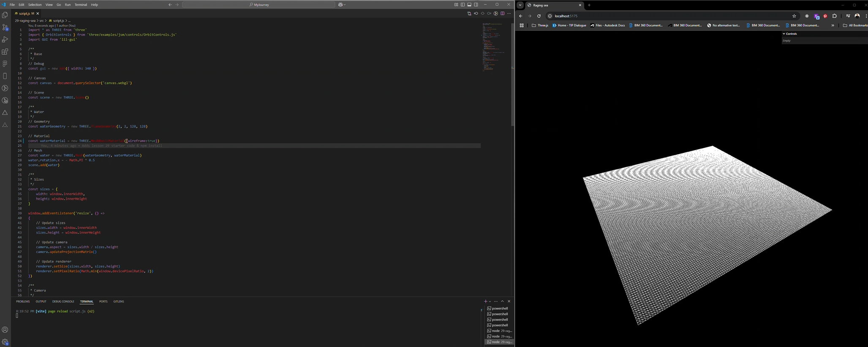Open the Chrome tab search dropdown
Image resolution: width=868 pixels, height=347 pixels.
[x=520, y=5]
